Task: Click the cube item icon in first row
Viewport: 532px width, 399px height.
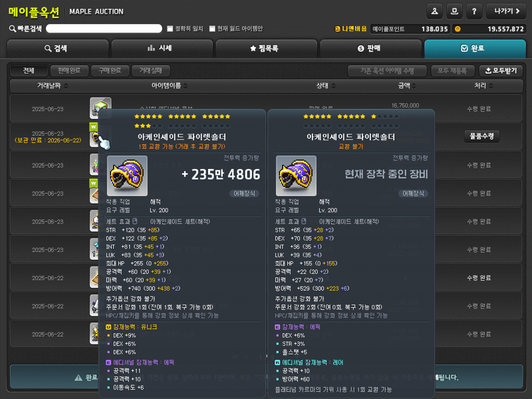Action: point(100,107)
